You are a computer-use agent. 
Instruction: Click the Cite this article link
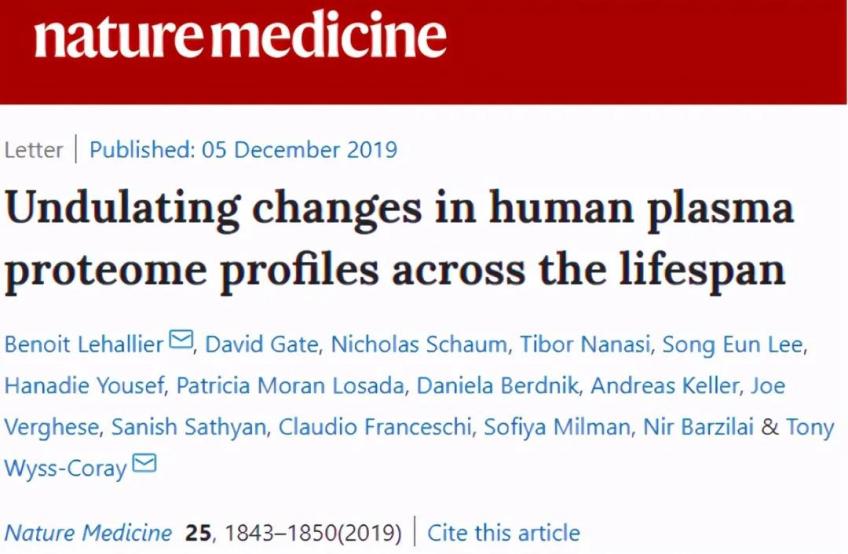pos(503,532)
